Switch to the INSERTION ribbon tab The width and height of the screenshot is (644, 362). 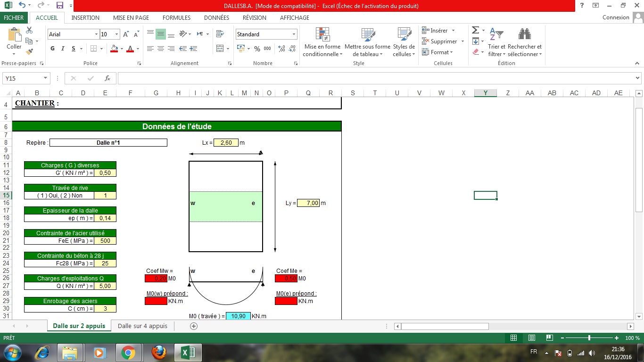[x=85, y=17]
